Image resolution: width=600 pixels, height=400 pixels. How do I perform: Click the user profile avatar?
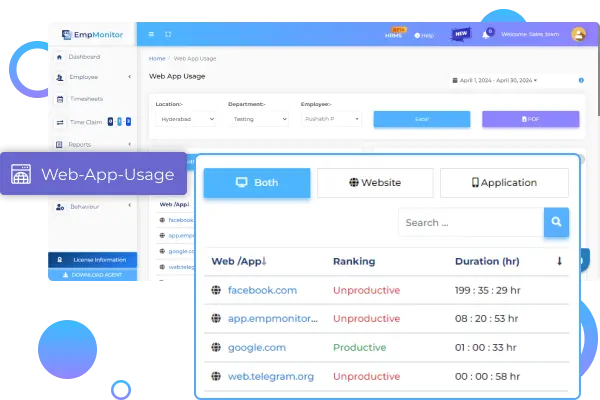tap(578, 34)
